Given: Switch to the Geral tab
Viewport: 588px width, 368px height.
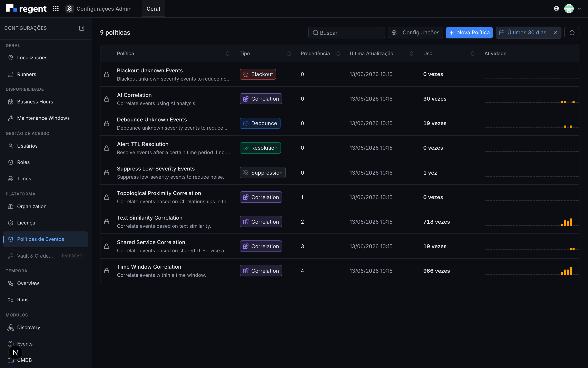Looking at the screenshot, I should coord(153,9).
